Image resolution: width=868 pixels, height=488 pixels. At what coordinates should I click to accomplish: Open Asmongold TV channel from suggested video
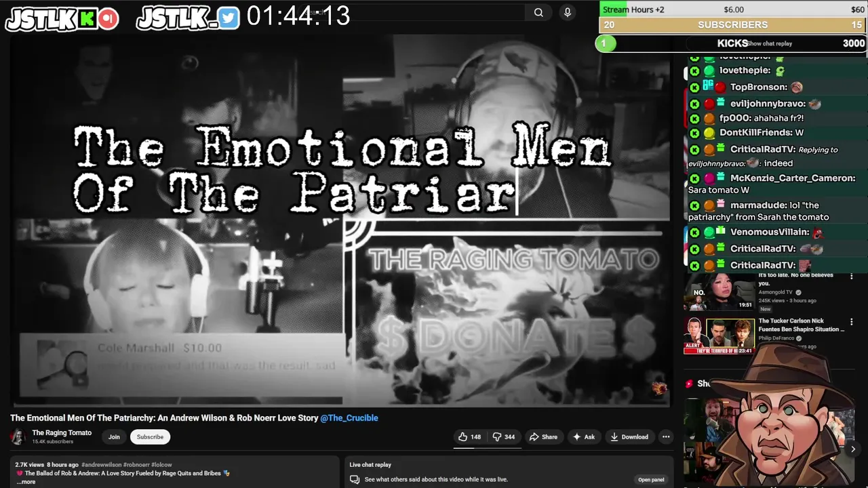(775, 292)
